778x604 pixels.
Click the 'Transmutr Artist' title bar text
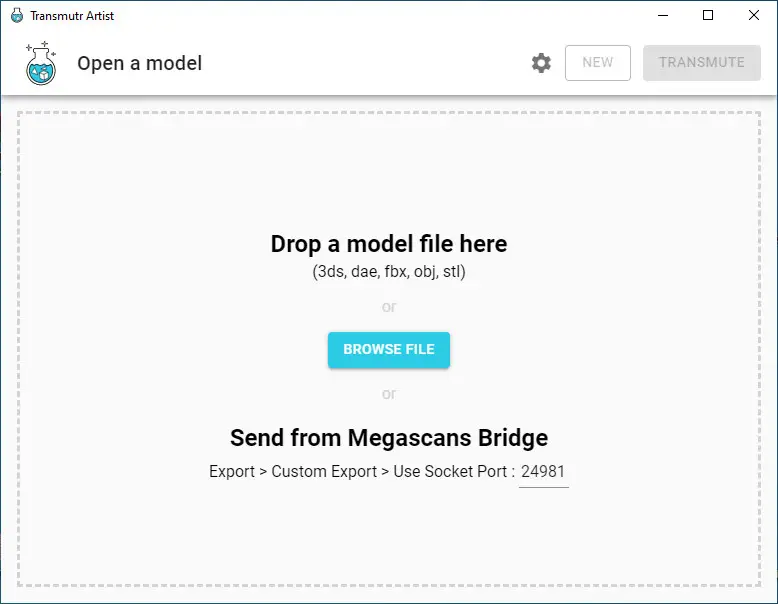pyautogui.click(x=72, y=16)
